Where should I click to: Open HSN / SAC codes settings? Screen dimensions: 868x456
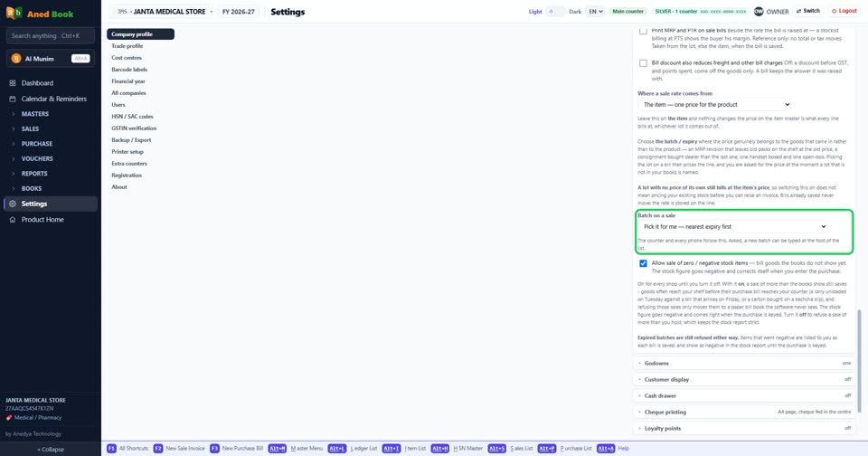pyautogui.click(x=141, y=117)
